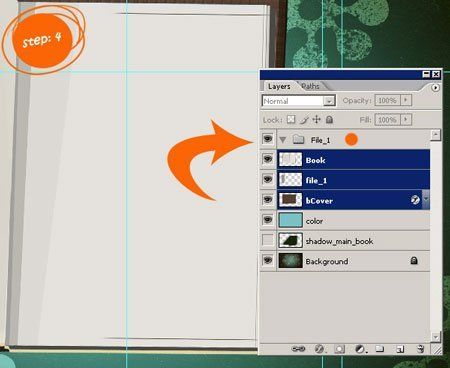The height and width of the screenshot is (368, 450).
Task: Expand bCover layer effects arrow
Action: point(426,199)
